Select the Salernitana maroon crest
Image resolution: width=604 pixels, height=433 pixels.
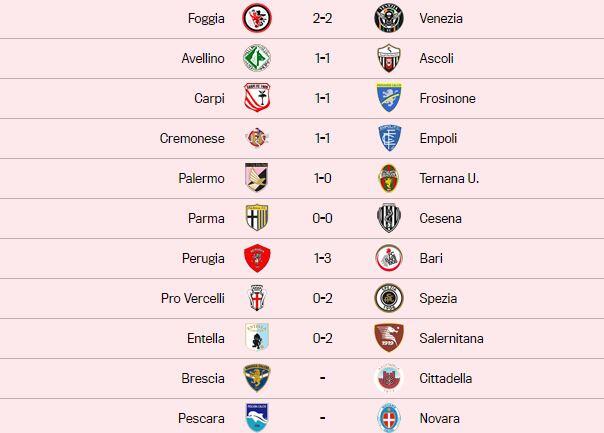(x=389, y=338)
